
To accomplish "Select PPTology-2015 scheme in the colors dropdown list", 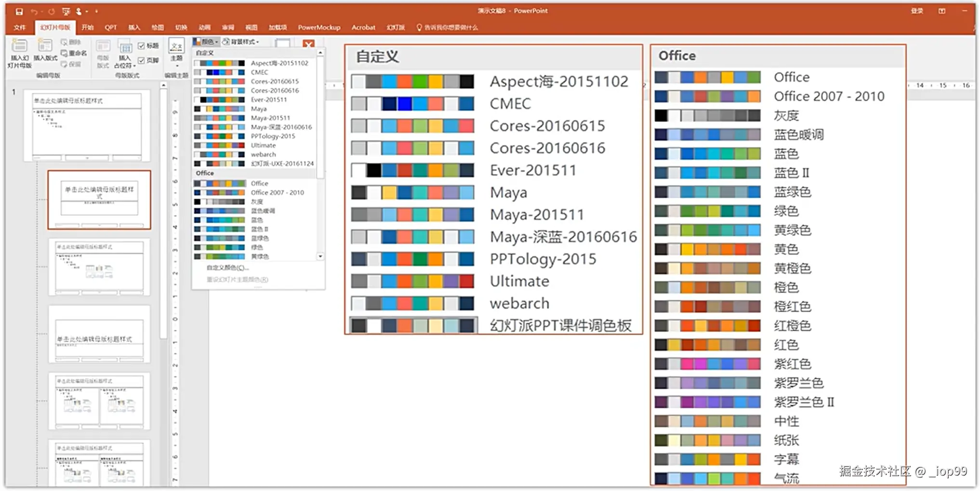I will [x=255, y=136].
